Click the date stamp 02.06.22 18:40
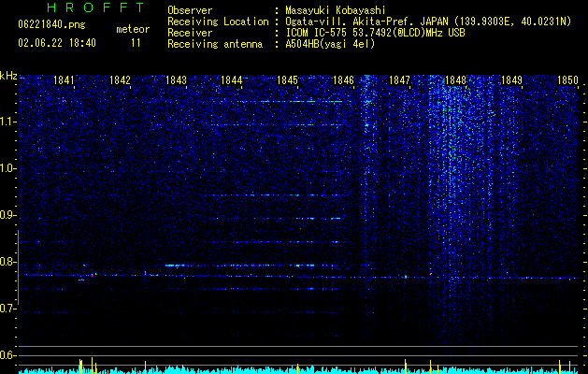 57,43
